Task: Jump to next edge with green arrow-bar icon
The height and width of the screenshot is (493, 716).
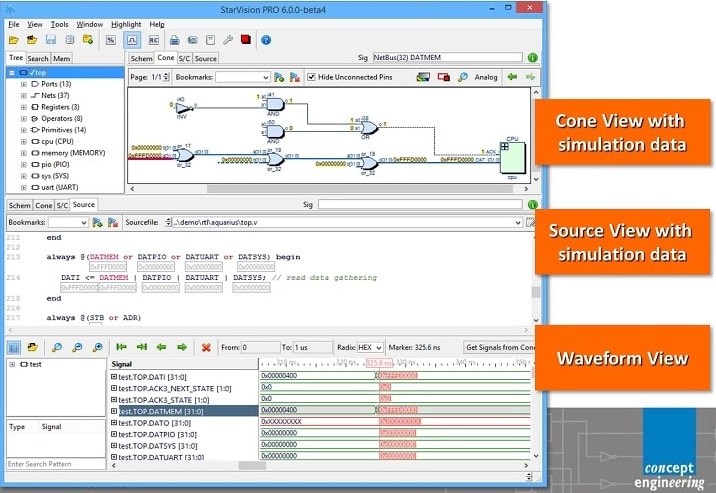Action: point(142,347)
